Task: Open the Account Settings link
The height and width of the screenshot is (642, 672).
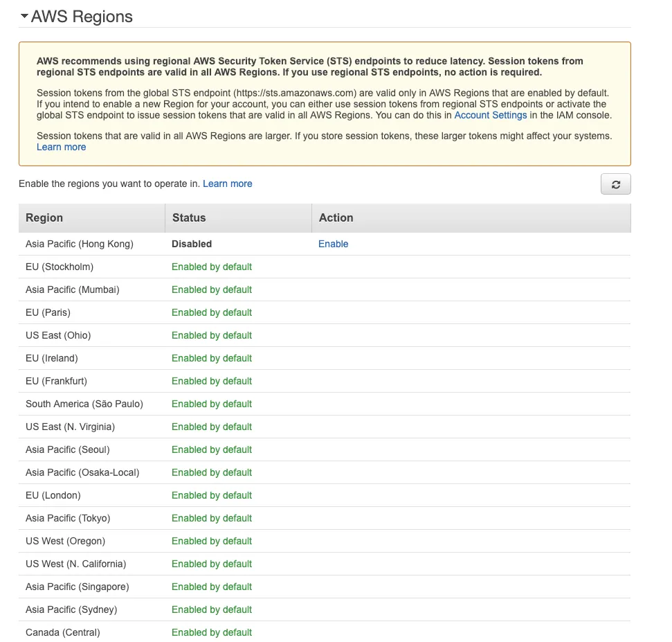Action: click(x=490, y=116)
